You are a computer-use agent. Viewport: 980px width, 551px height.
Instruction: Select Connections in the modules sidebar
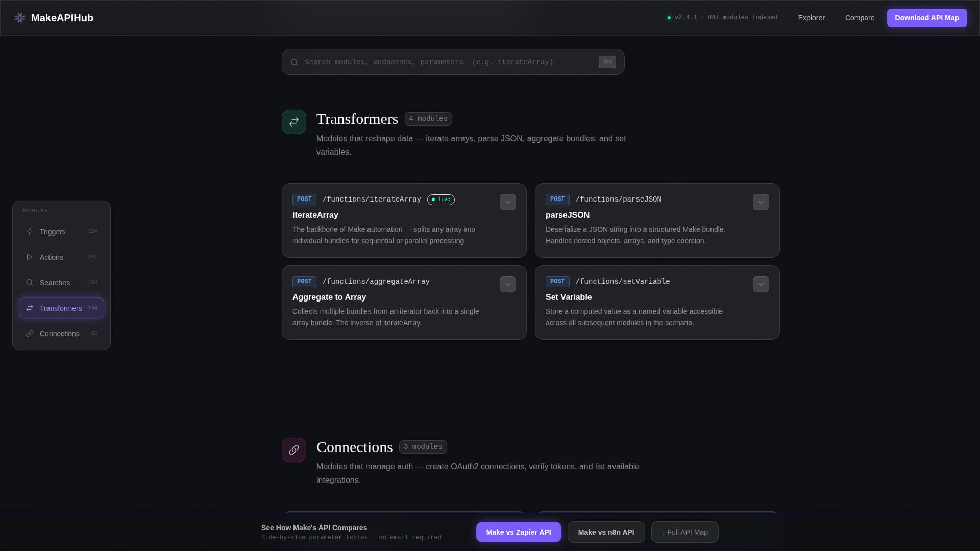click(62, 334)
